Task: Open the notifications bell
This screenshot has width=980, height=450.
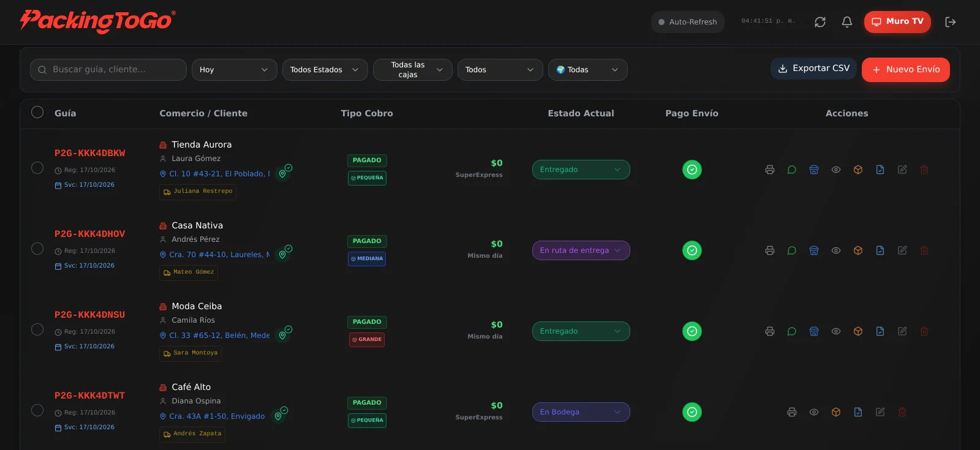Action: tap(847, 22)
